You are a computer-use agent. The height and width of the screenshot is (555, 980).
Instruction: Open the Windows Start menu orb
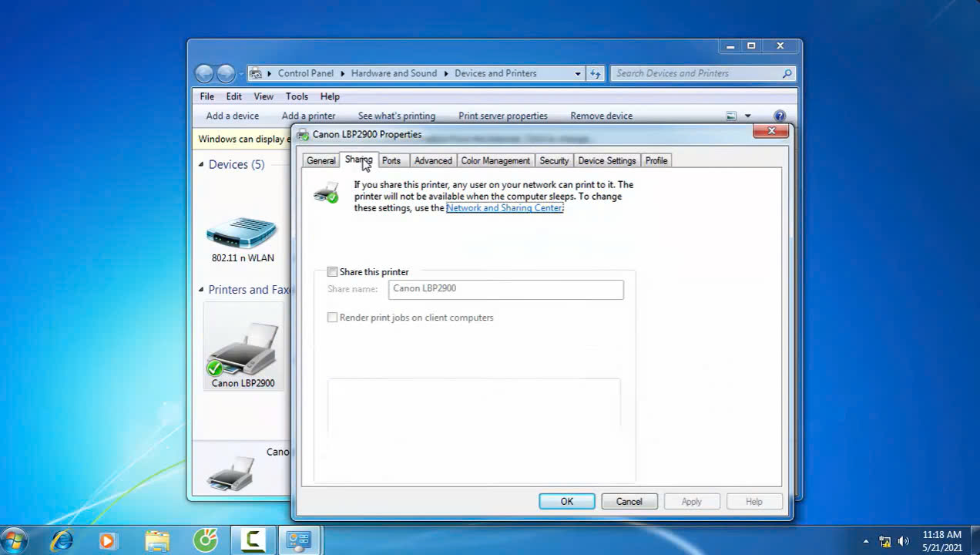15,540
